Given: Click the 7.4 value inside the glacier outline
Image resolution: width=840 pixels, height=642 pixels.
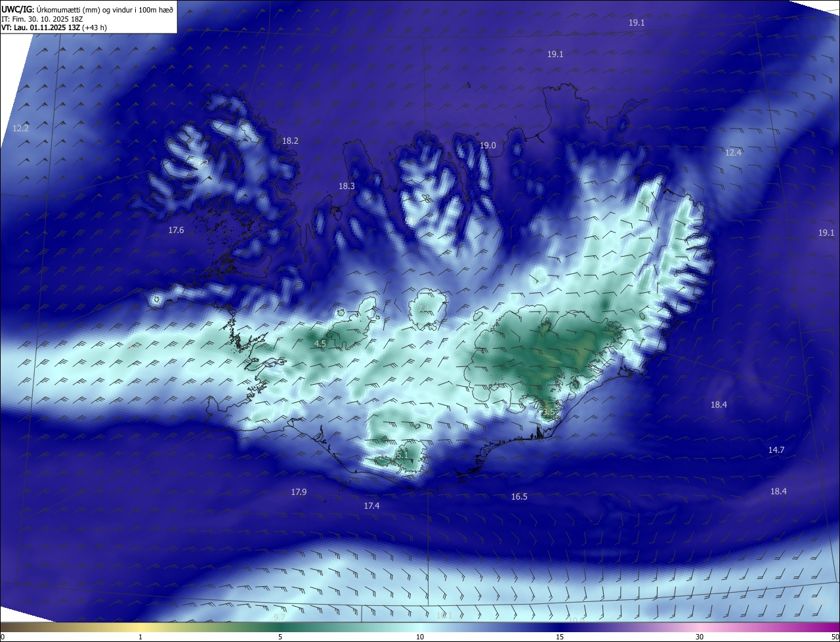Looking at the screenshot, I should pos(425,309).
